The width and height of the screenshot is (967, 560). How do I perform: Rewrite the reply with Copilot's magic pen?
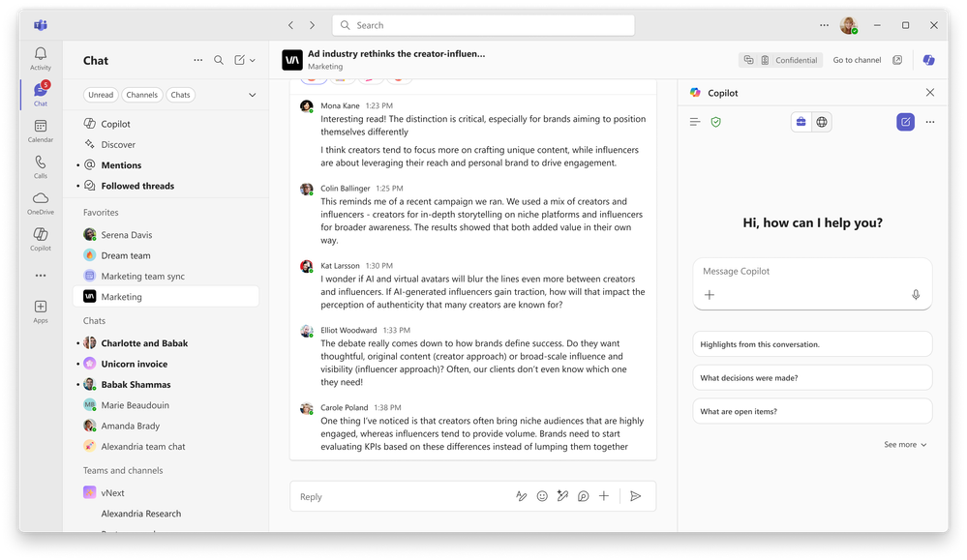click(562, 496)
